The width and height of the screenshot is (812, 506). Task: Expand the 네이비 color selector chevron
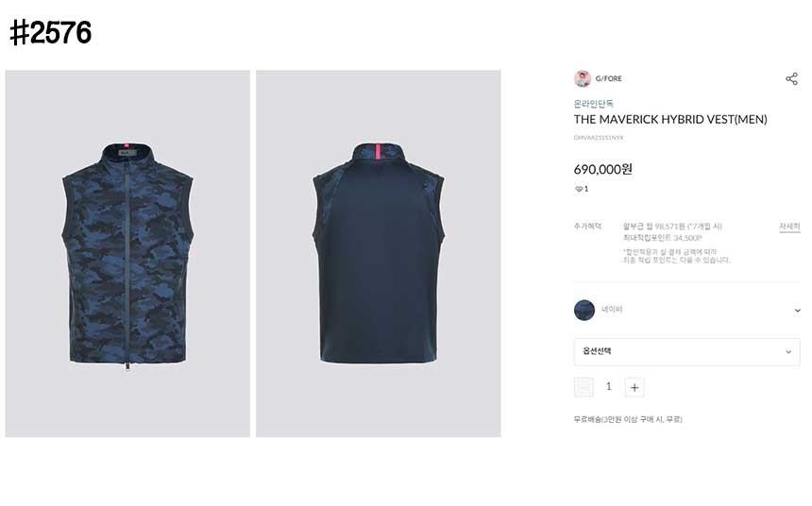(x=798, y=311)
